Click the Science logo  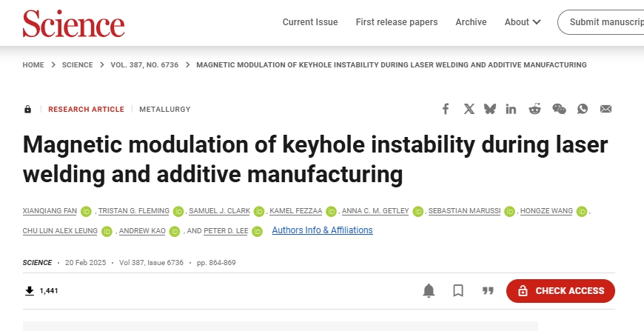point(73,23)
